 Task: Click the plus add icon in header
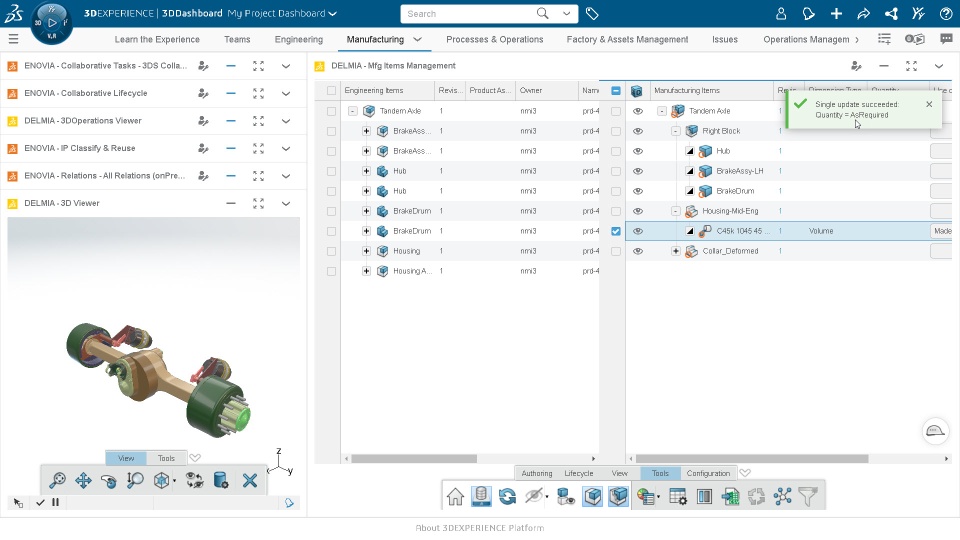click(836, 13)
